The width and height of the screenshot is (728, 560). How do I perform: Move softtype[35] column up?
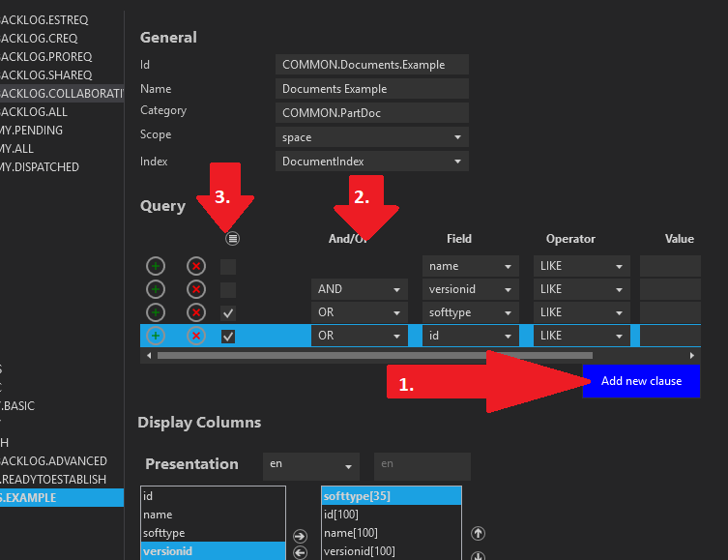(478, 533)
